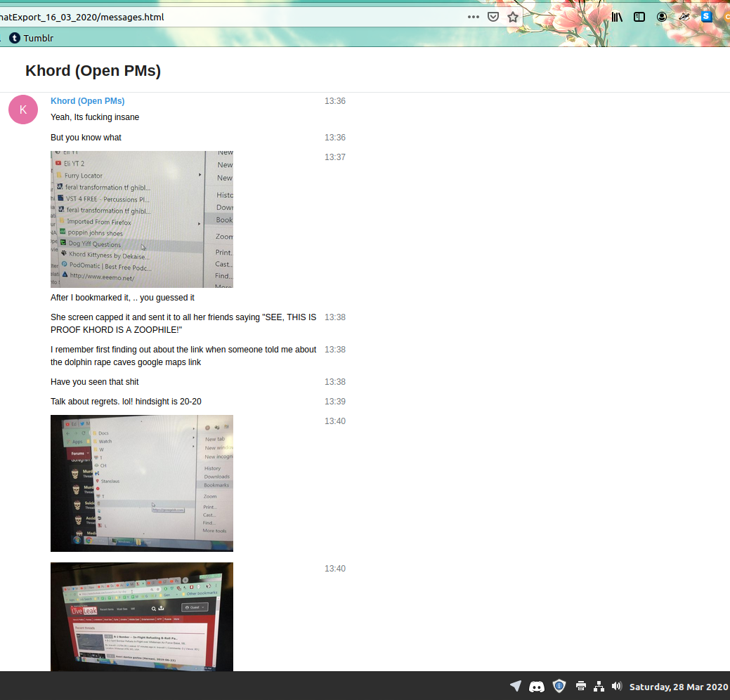Open the dark browser menu photo thumbnail
Screen dimensions: 730x700
(x=142, y=483)
